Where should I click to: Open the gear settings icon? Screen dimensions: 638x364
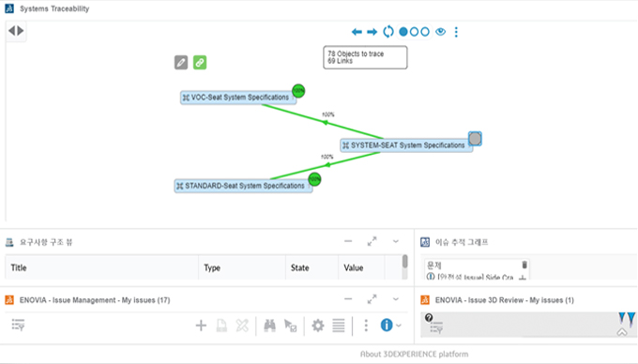click(318, 326)
